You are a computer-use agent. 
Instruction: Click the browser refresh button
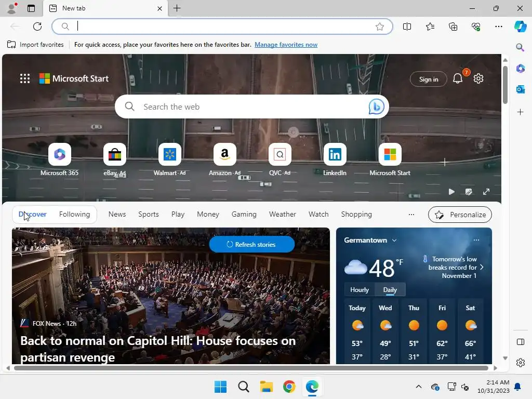point(37,26)
